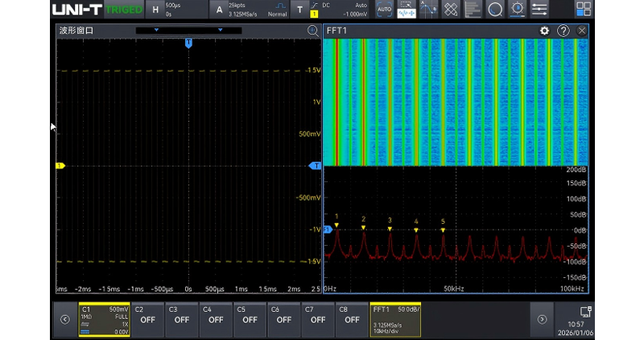The width and height of the screenshot is (644, 340).
Task: Open FFT1 gear settings
Action: (544, 31)
